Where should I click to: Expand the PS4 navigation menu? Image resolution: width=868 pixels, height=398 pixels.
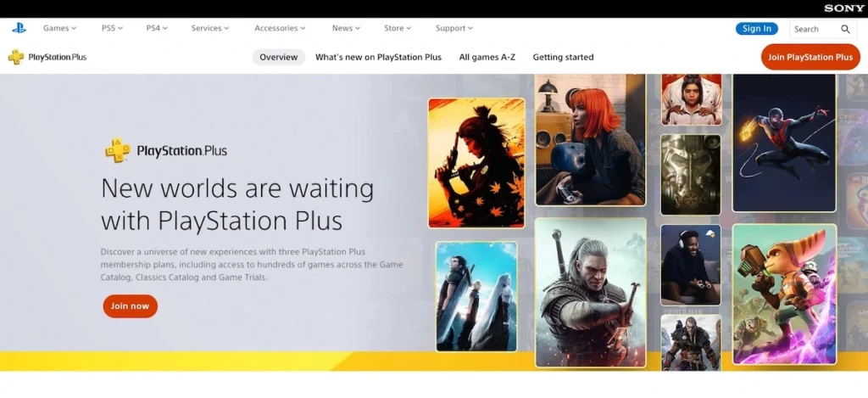pyautogui.click(x=157, y=28)
